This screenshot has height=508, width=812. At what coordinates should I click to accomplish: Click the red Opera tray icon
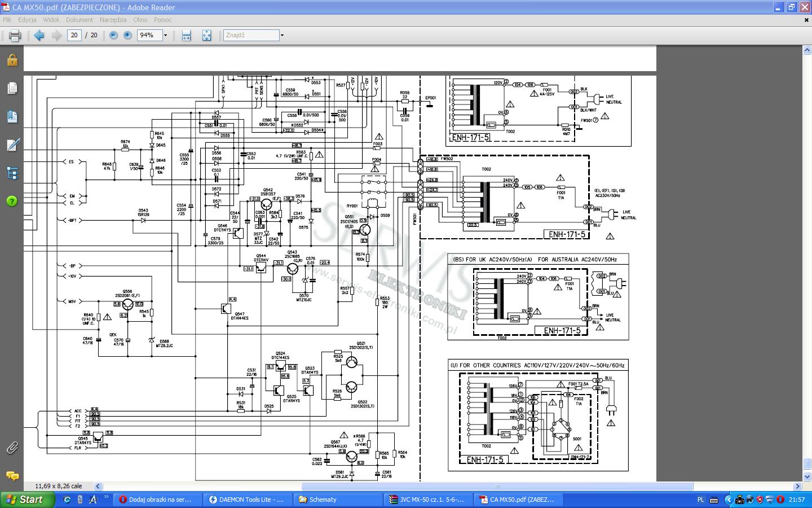781,500
